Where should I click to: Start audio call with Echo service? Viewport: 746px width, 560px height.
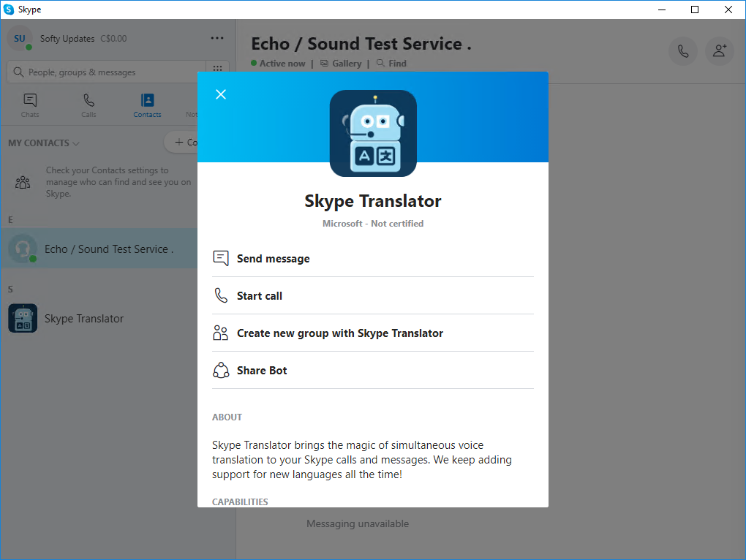(x=683, y=51)
